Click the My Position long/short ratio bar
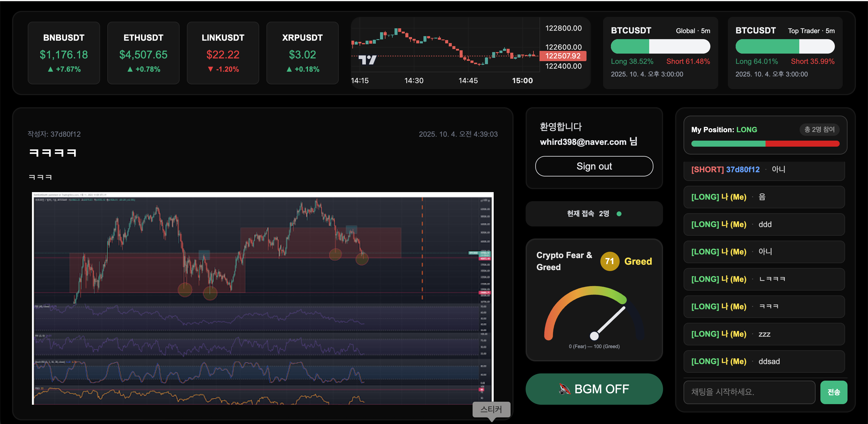Viewport: 868px width, 424px height. click(765, 144)
